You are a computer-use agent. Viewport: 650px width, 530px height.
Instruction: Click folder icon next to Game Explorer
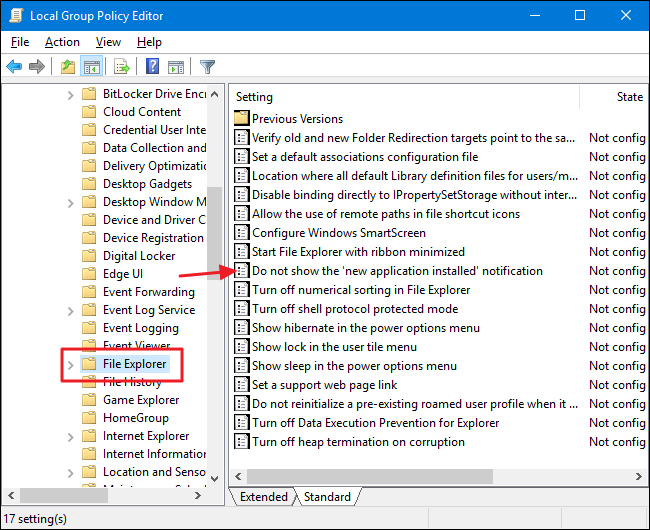[x=89, y=400]
